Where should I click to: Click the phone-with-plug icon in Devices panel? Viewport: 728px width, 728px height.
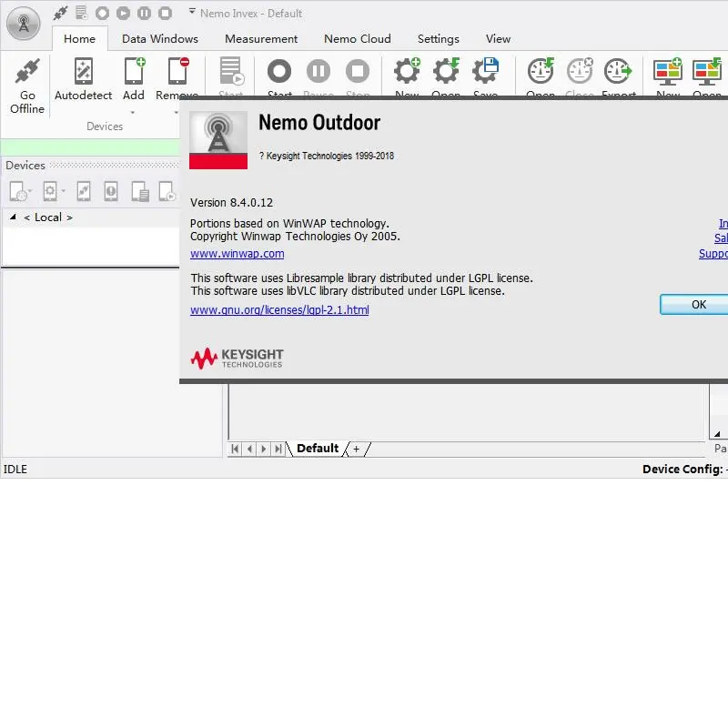(x=84, y=191)
